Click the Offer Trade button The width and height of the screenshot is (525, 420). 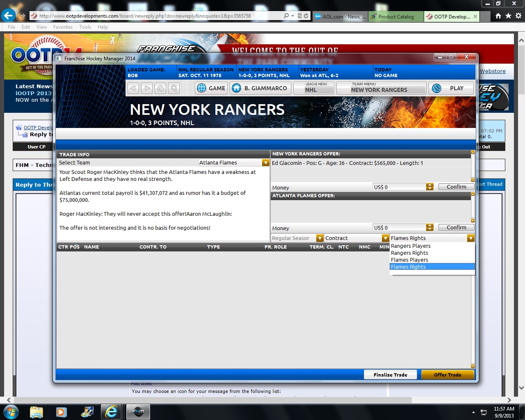(447, 375)
